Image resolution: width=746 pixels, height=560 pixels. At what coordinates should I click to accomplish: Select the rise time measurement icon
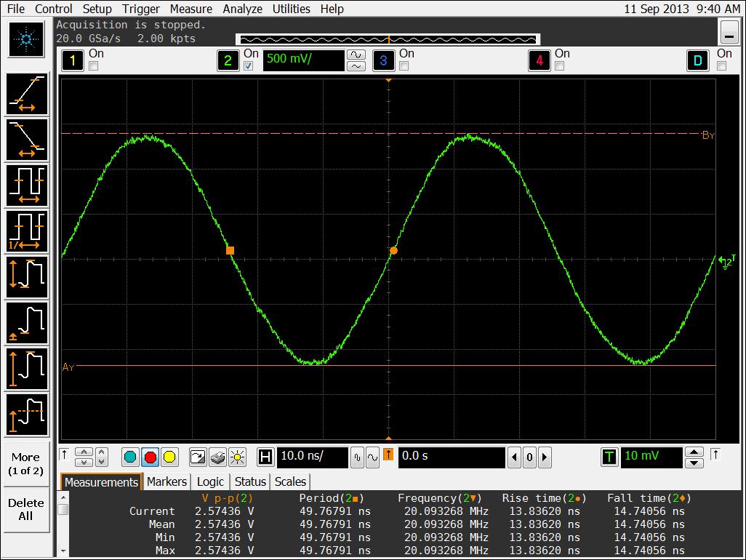click(x=27, y=95)
